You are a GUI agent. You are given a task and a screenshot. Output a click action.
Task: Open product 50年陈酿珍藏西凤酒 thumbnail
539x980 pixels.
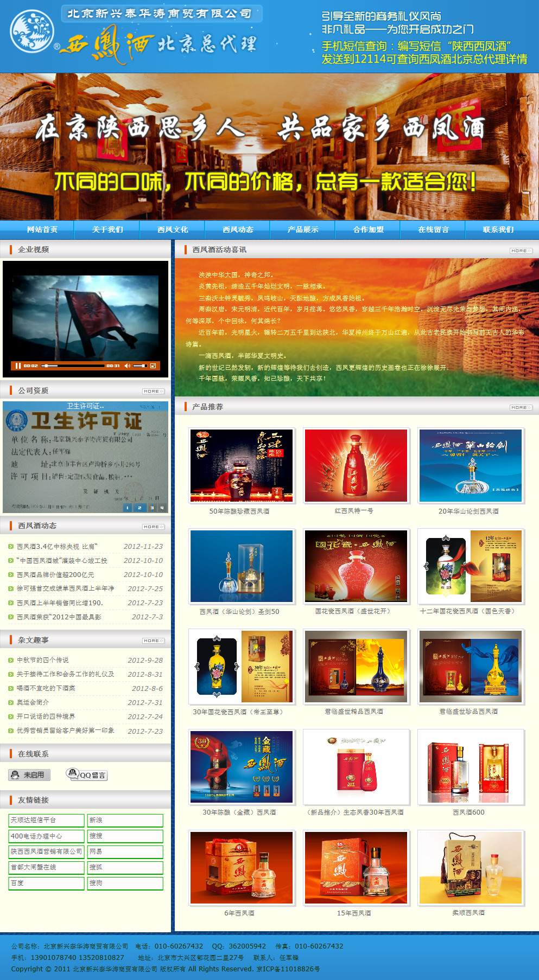tap(242, 465)
